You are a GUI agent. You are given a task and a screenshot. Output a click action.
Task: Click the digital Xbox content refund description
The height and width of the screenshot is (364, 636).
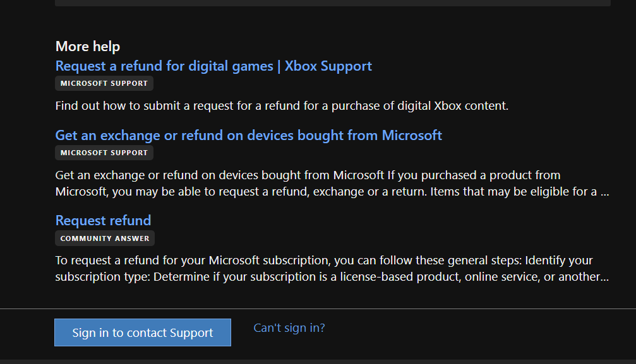coord(281,106)
